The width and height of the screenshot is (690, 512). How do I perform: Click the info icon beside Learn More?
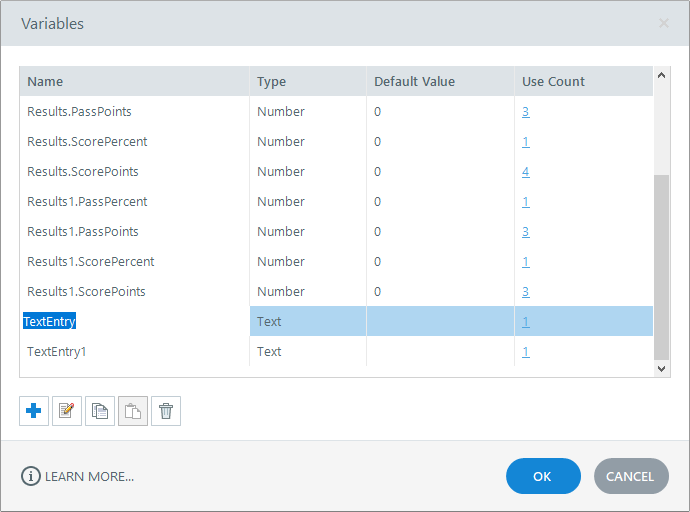click(30, 476)
